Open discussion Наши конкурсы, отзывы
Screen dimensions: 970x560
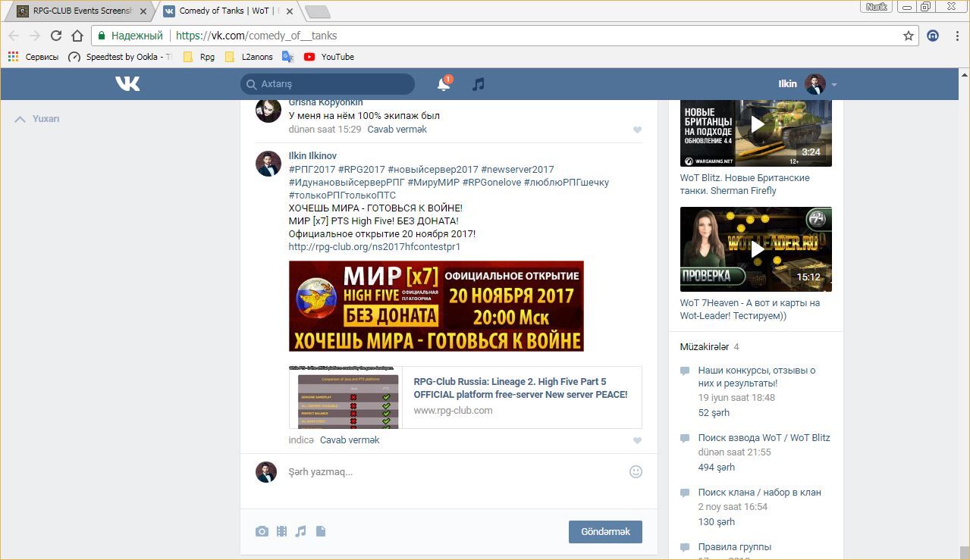(x=757, y=377)
